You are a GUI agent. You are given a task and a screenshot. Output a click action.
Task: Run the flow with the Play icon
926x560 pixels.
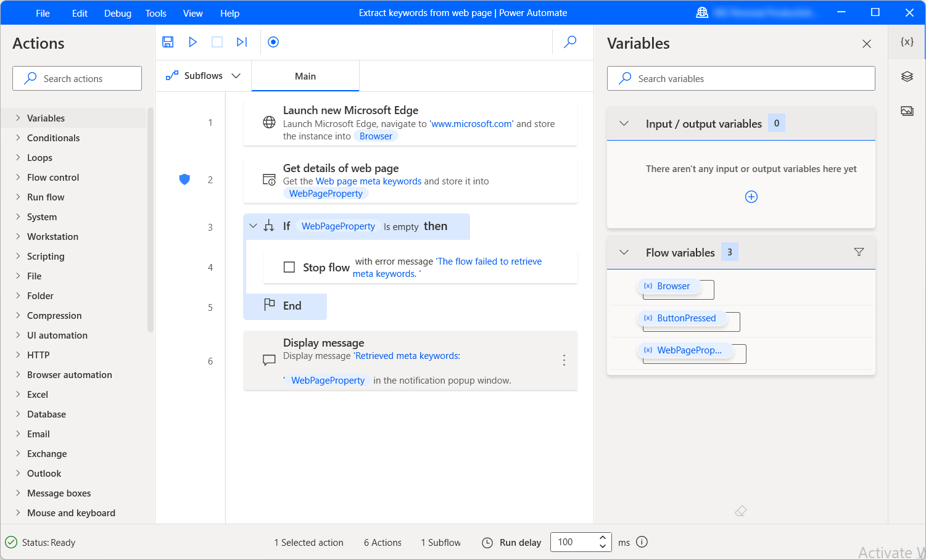(192, 42)
